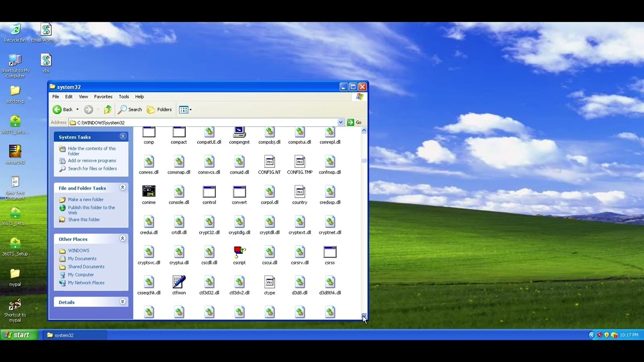644x362 pixels.
Task: Select credui.dll file
Action: coord(148,225)
